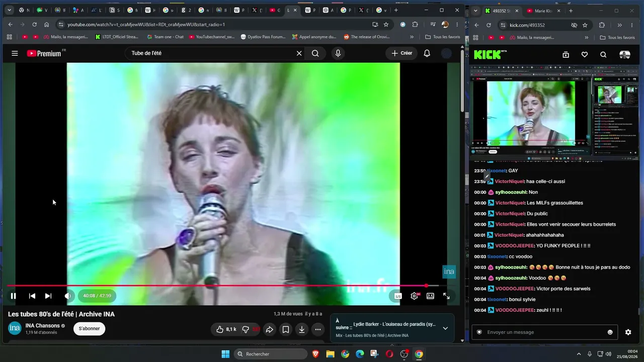Screen dimensions: 644x362
Task: Expand the À suivre playlist panel chevron
Action: (445, 328)
